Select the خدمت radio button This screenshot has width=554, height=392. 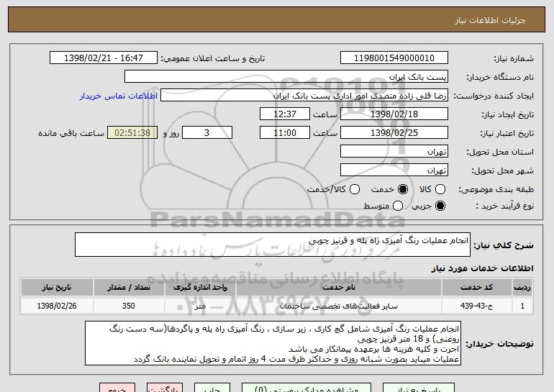(402, 189)
